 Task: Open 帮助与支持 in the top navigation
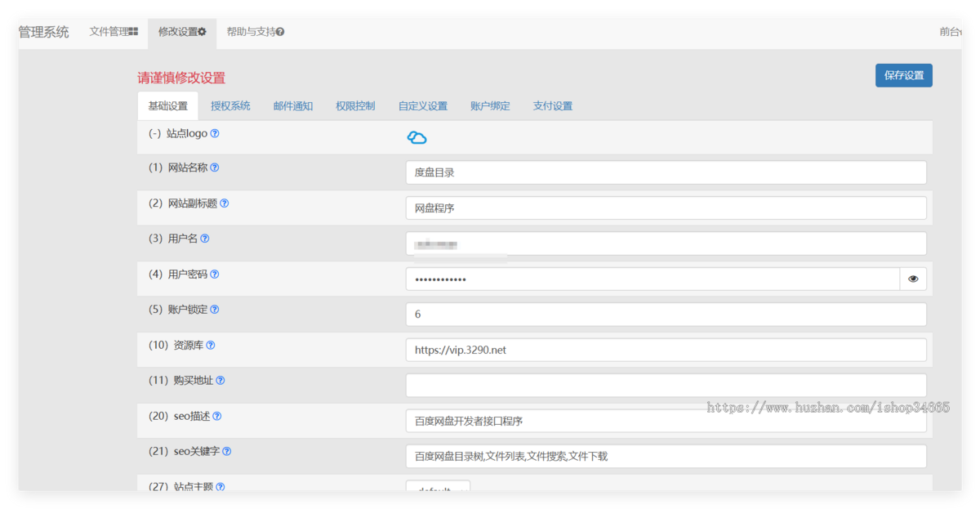[256, 32]
